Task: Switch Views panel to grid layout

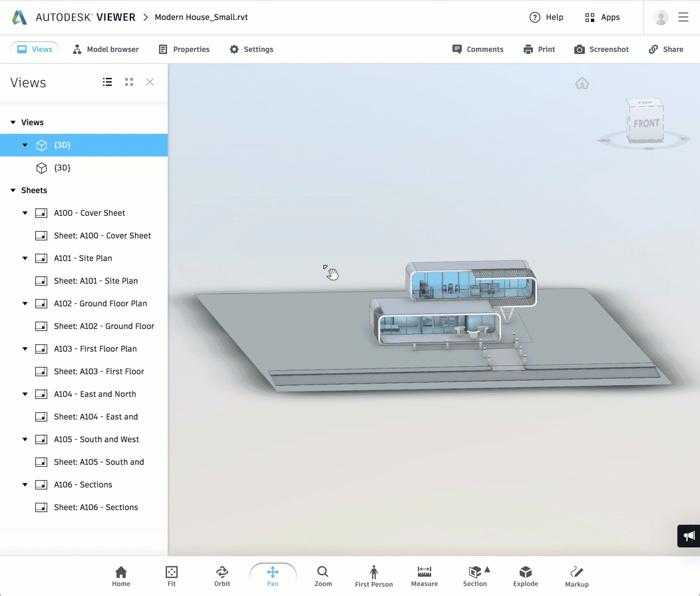Action: point(128,82)
